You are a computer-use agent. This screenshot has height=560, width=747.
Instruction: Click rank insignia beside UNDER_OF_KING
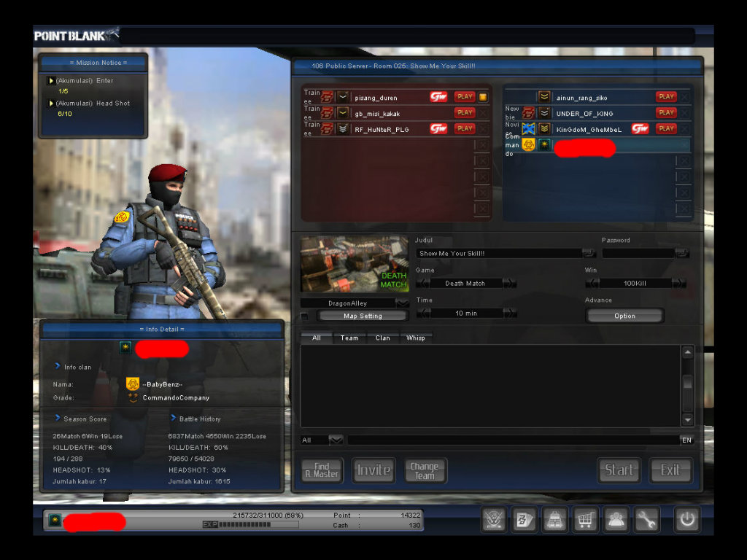[544, 113]
